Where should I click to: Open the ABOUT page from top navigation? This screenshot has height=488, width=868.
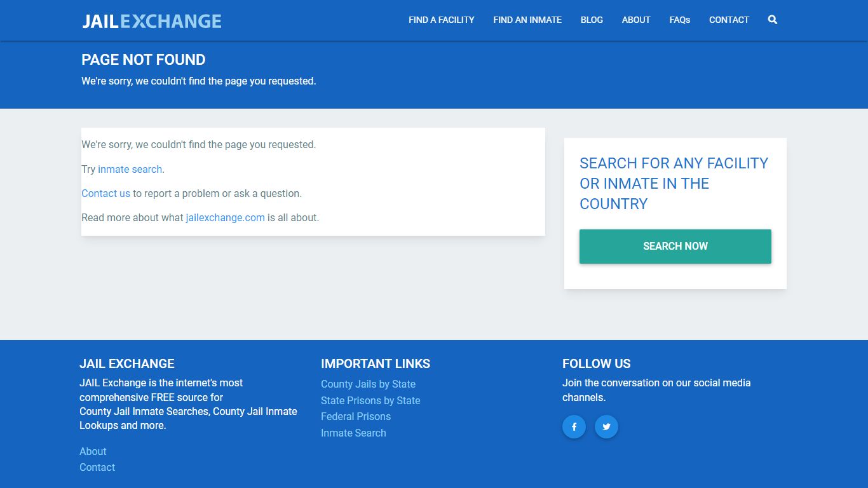635,20
